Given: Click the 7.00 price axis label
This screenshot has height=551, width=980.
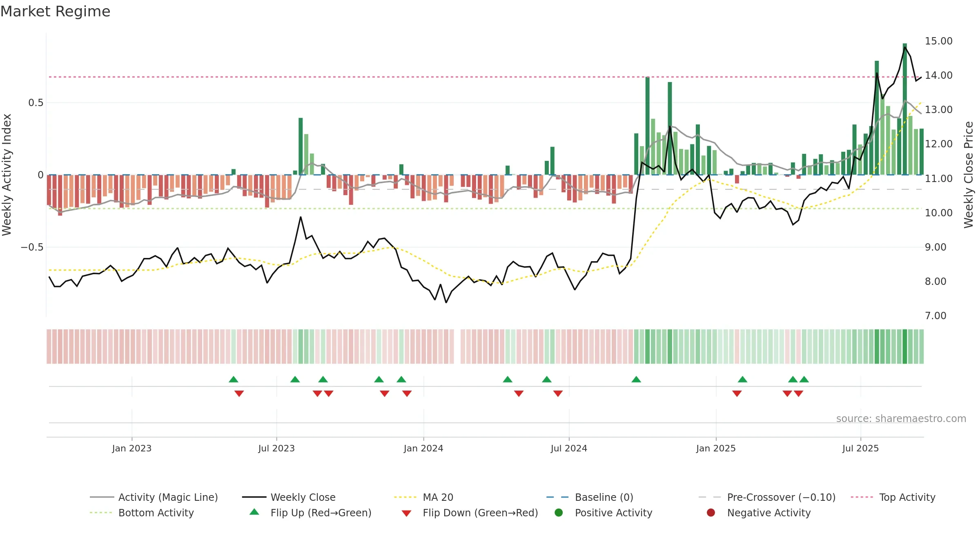Looking at the screenshot, I should point(935,315).
